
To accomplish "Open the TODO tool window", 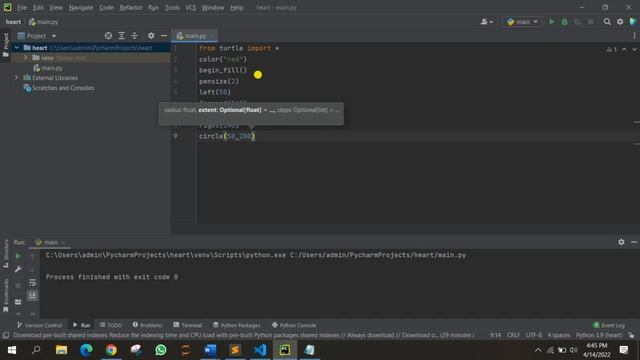I will 111,325.
